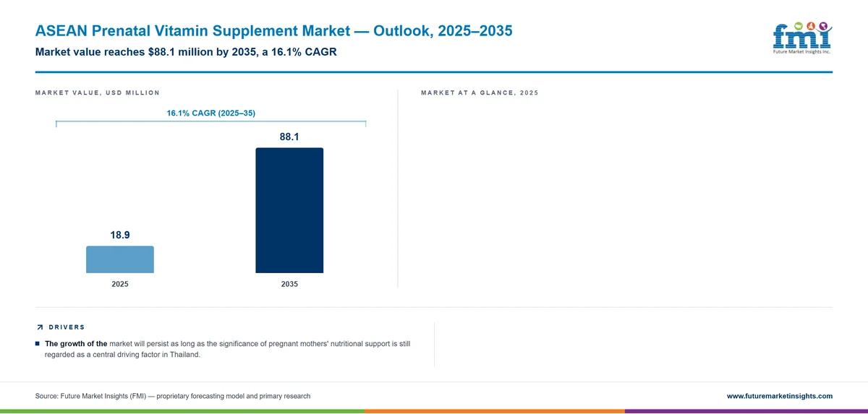Click the FMI logo in the header
This screenshot has width=868, height=414.
tap(802, 37)
